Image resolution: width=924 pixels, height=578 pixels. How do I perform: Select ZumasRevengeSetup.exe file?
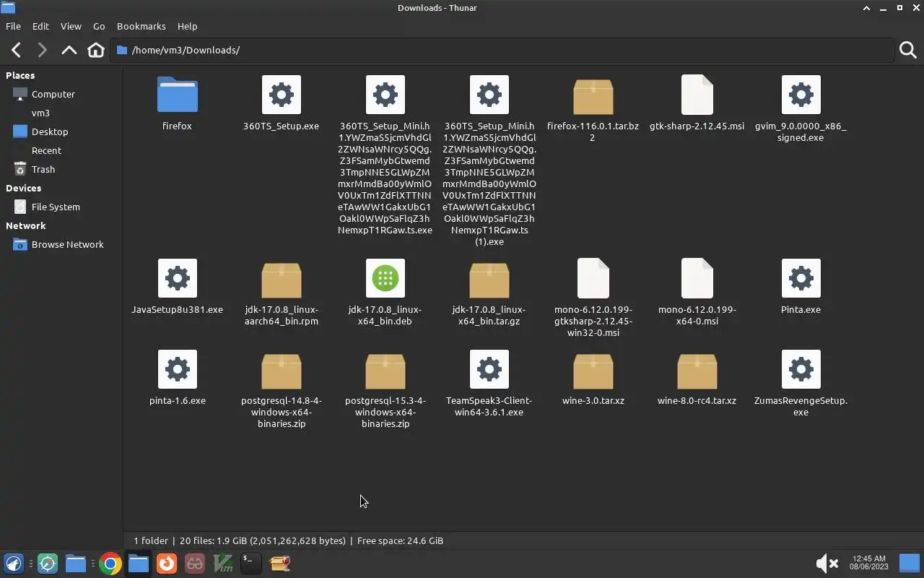point(801,369)
